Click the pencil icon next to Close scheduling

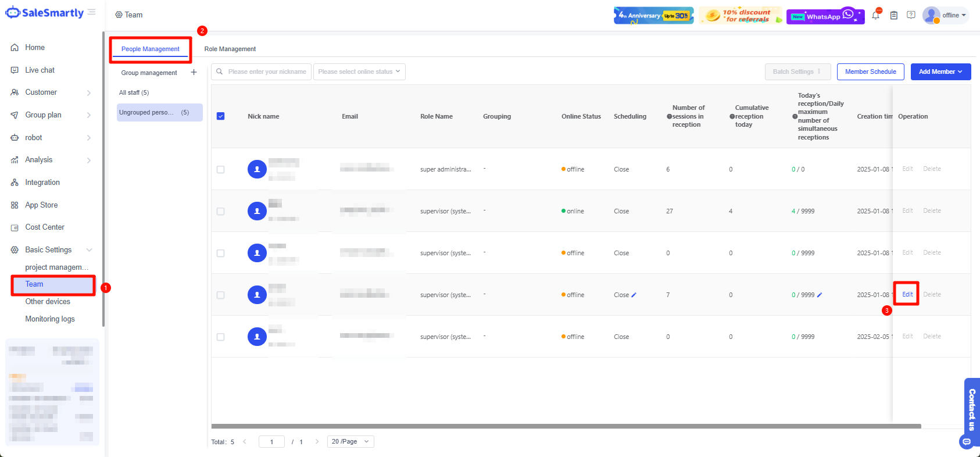click(634, 295)
